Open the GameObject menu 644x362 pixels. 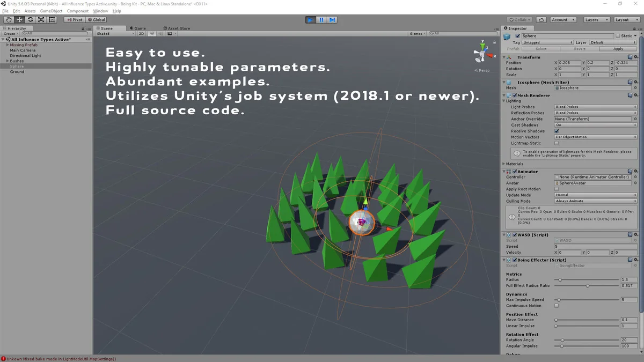(51, 11)
